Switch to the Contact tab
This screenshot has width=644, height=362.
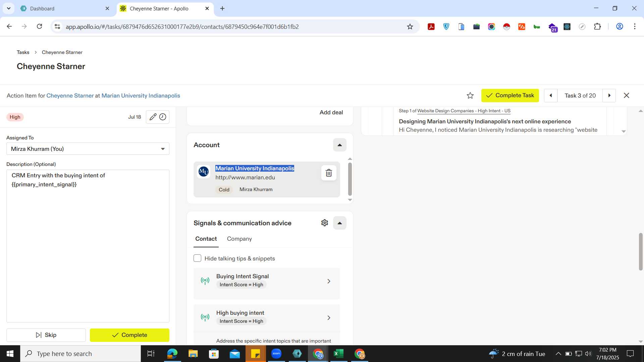pyautogui.click(x=206, y=239)
